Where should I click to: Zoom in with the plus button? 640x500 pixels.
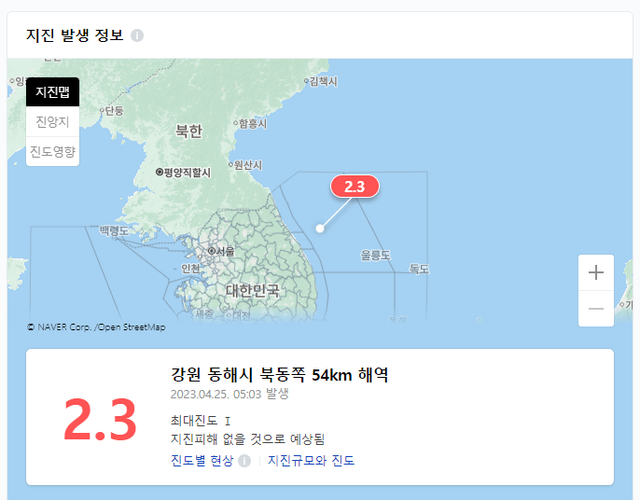click(596, 273)
